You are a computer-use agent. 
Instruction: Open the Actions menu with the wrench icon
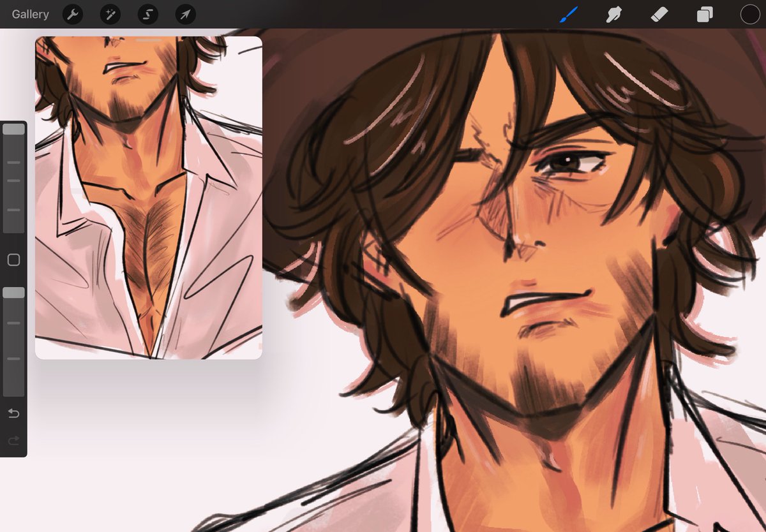pos(72,14)
